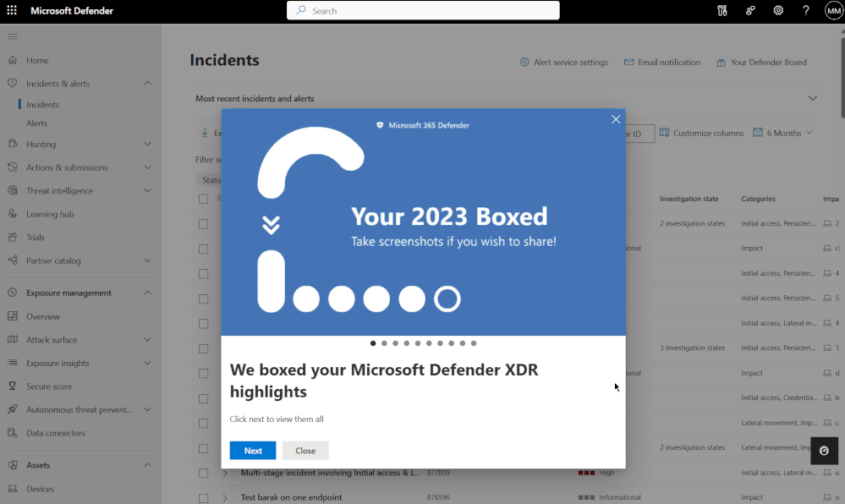The width and height of the screenshot is (845, 504).
Task: Open Trials page
Action: pos(36,237)
